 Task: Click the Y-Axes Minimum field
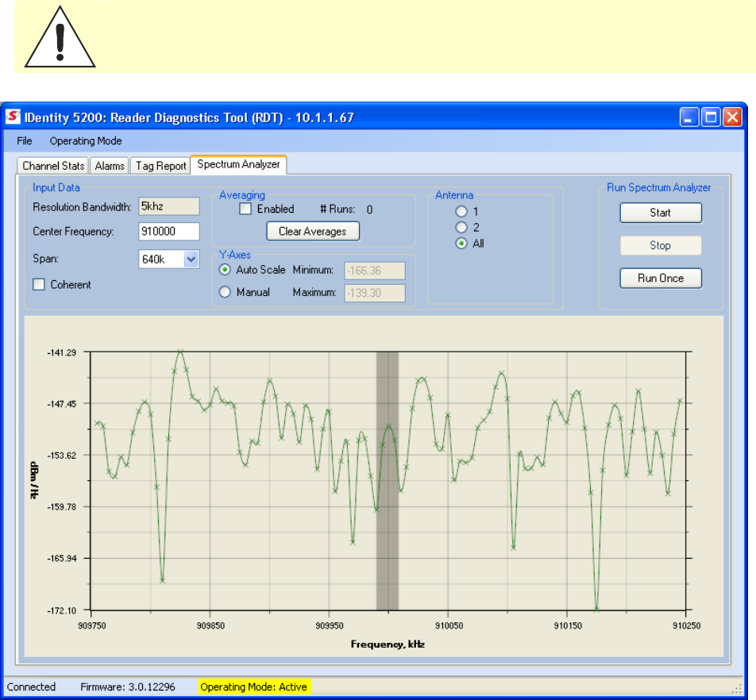(x=375, y=271)
